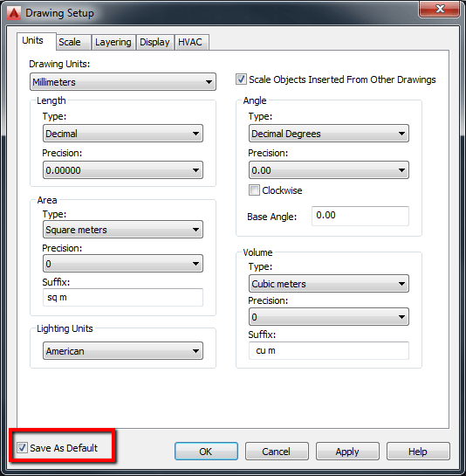Viewport: 466px width, 476px height.
Task: Uncheck Scale Objects Inserted From Other Drawings
Action: 241,79
